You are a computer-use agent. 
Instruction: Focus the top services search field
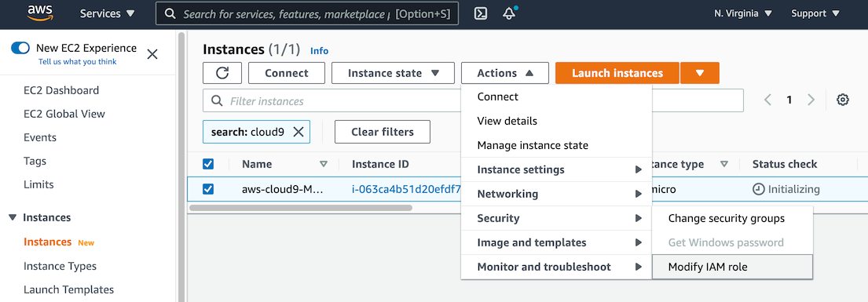click(307, 14)
